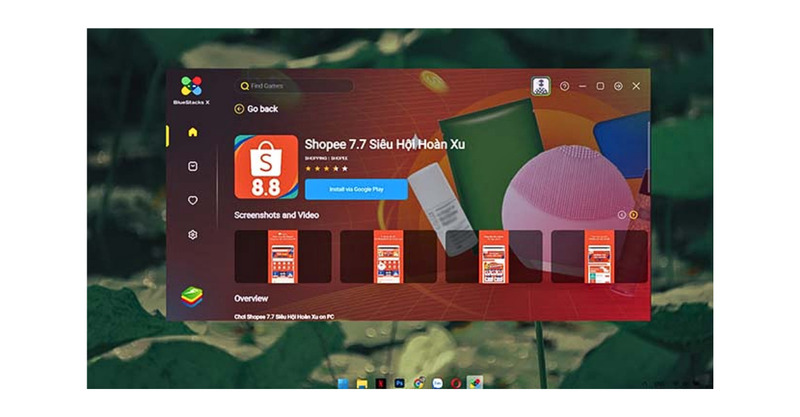
Task: Maximize the BlueStacks X window
Action: pyautogui.click(x=600, y=86)
